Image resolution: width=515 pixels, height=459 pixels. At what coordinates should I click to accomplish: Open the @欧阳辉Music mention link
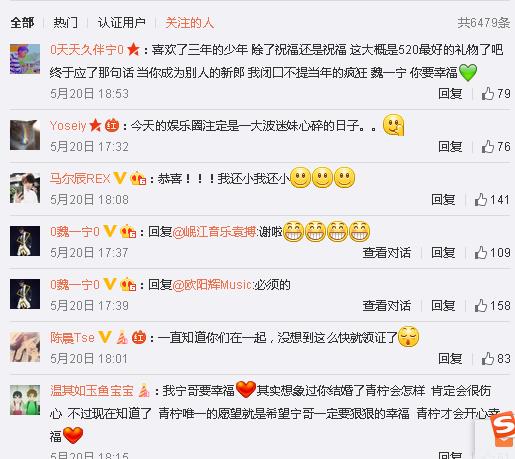tap(212, 285)
